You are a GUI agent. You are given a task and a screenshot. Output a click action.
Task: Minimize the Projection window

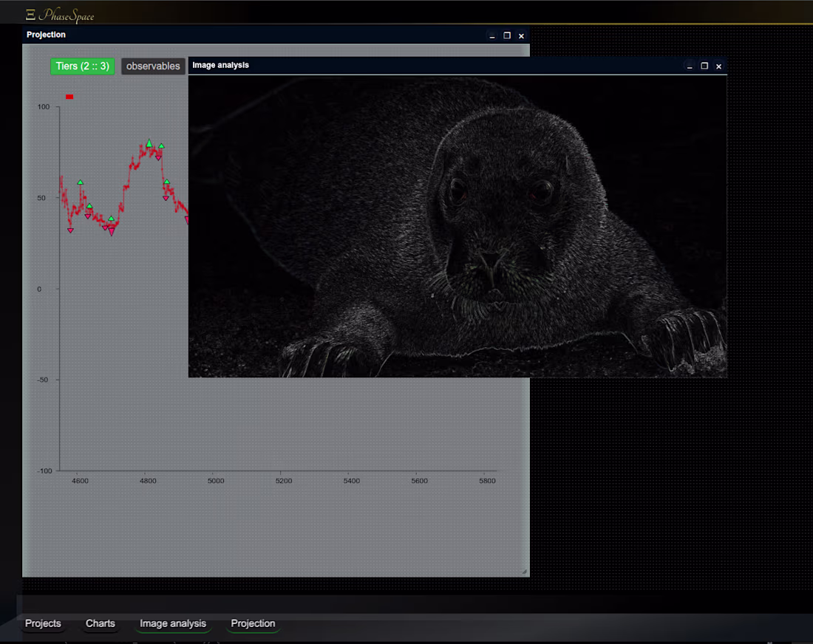point(492,35)
